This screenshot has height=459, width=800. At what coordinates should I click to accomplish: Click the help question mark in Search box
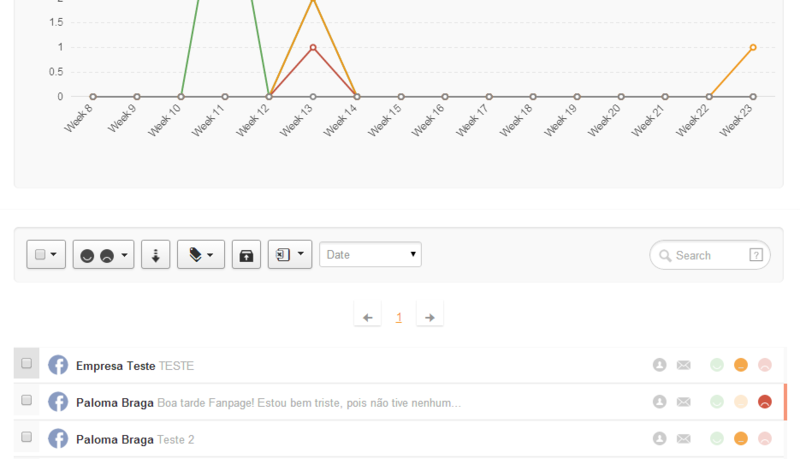tap(756, 255)
